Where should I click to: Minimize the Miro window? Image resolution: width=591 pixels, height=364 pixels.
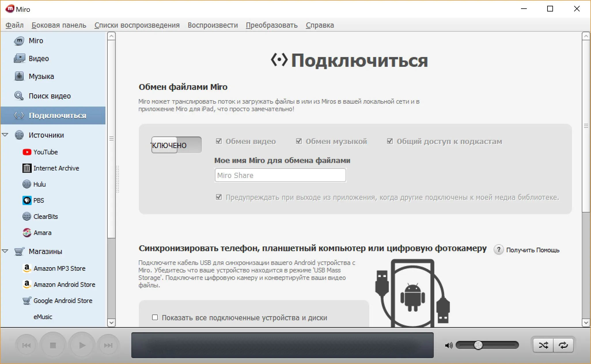[524, 9]
